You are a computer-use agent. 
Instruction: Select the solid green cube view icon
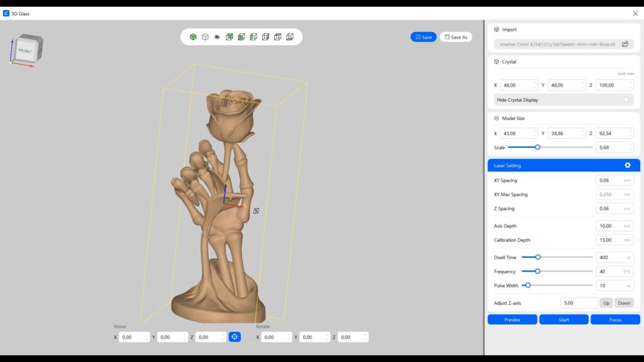click(x=193, y=37)
